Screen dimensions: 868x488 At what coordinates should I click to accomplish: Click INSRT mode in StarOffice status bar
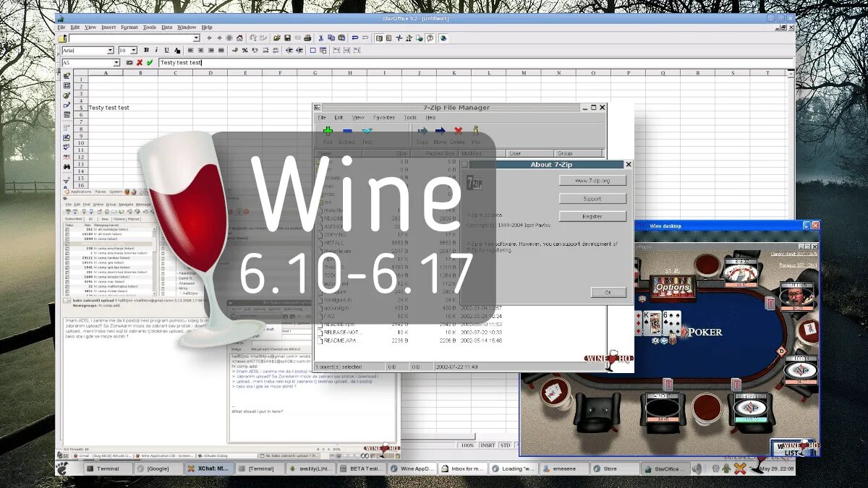pyautogui.click(x=488, y=445)
